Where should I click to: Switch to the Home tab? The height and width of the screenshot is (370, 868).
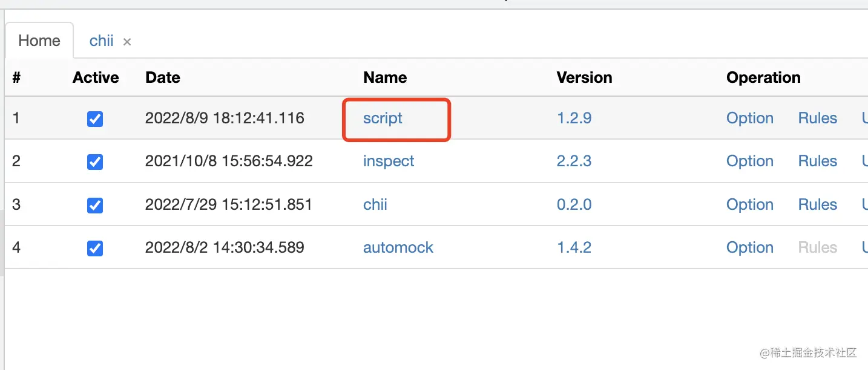point(39,41)
